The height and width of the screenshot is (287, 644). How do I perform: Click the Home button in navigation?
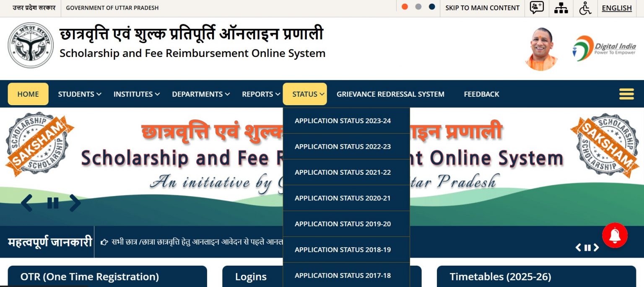pos(28,94)
